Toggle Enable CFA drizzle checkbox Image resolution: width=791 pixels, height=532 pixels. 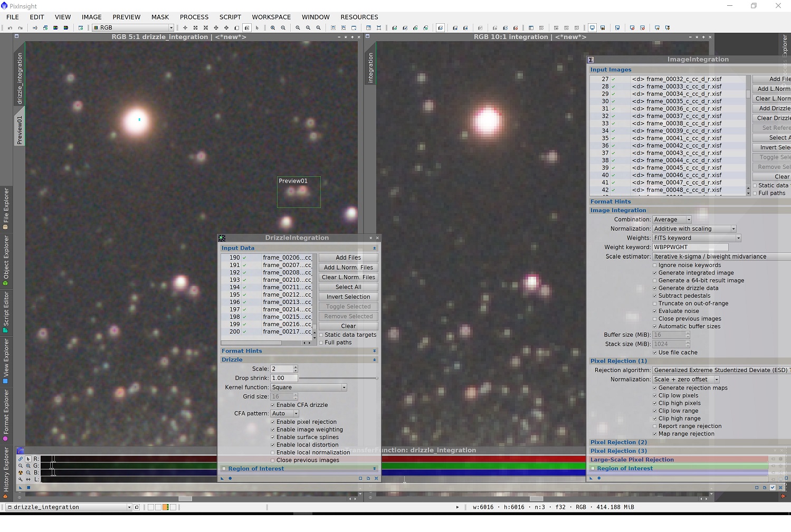pyautogui.click(x=273, y=405)
